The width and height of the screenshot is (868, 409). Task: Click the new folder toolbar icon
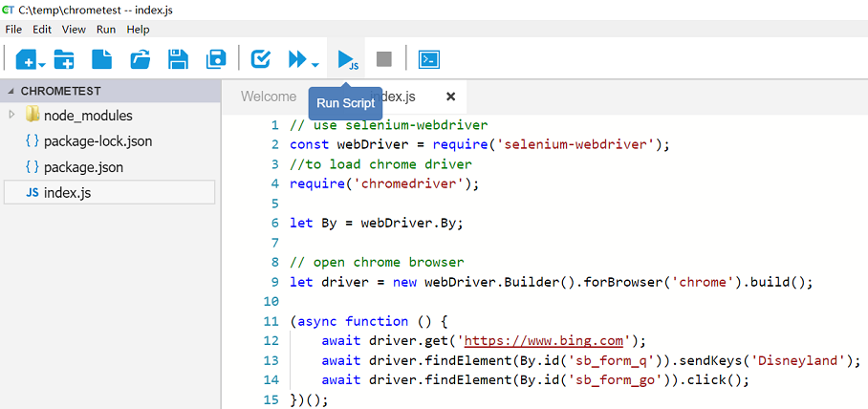click(64, 59)
